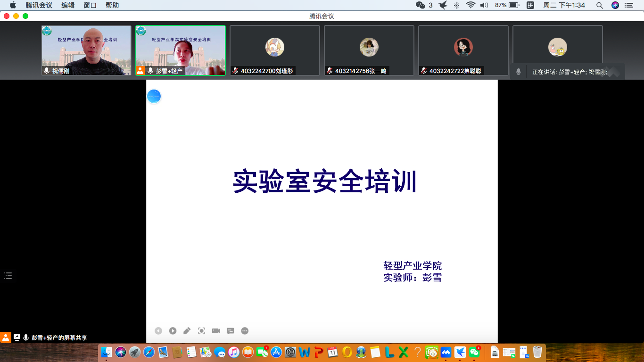Click the camera icon in slide controls

pyautogui.click(x=216, y=331)
